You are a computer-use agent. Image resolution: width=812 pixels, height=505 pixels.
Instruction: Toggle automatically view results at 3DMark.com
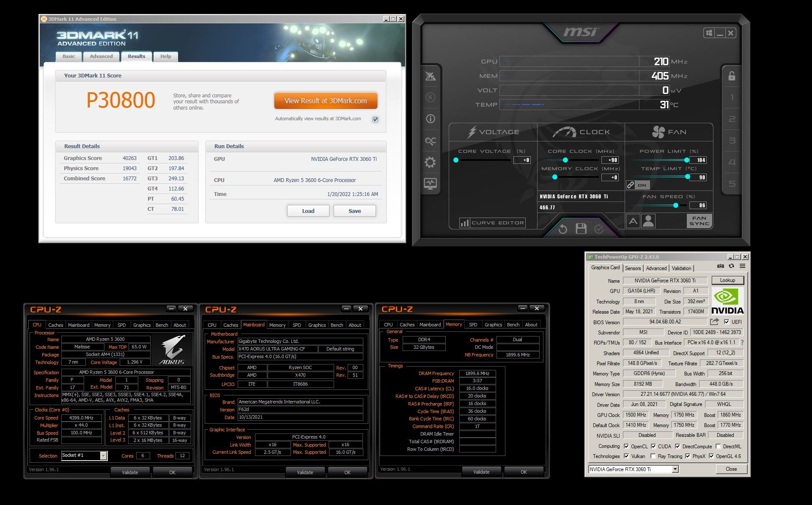(x=375, y=119)
